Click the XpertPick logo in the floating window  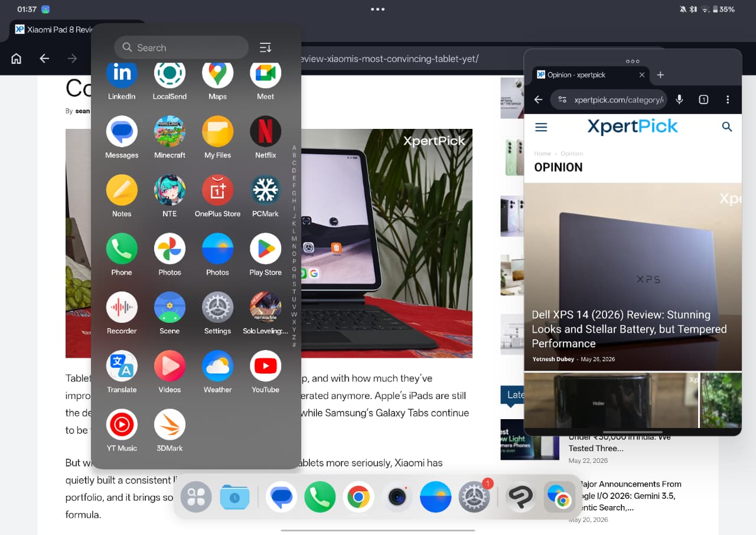click(x=633, y=126)
